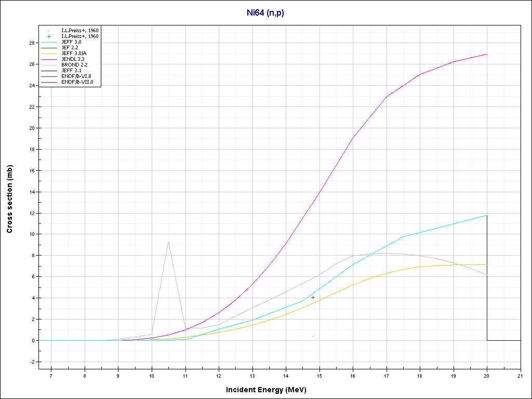Click the ENDF/B-VII.0 legend label
Screen dimensions: 532x399
click(77, 82)
